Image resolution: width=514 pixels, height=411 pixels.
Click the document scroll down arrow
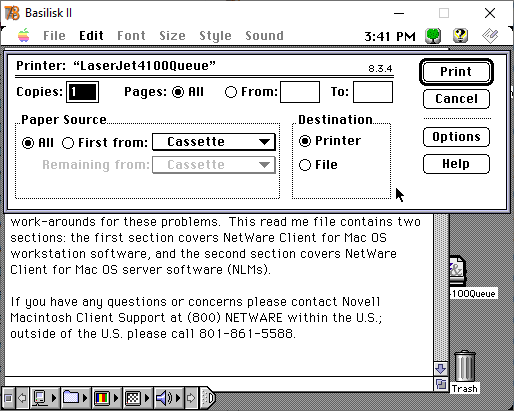441,369
